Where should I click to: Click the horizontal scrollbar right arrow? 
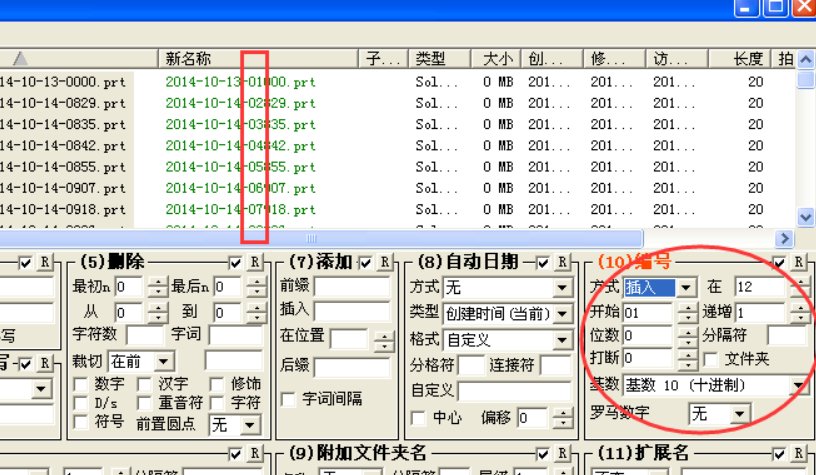[x=784, y=239]
